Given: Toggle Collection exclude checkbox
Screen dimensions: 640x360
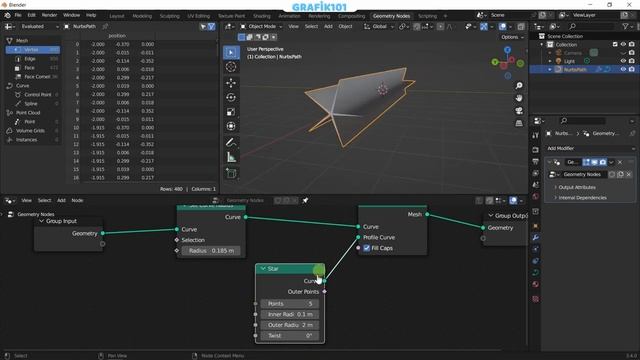Looking at the screenshot, I should (615, 44).
